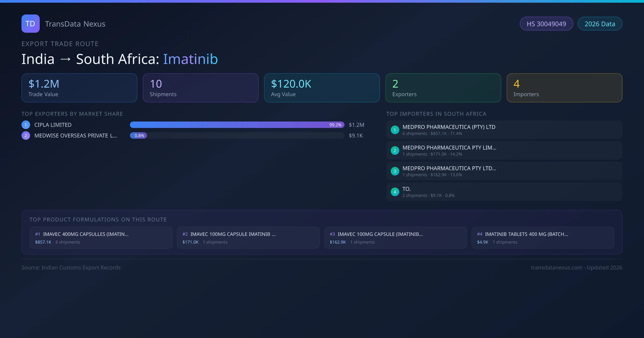Click green badge 1 for MEDPRO (PTY) LTD
This screenshot has height=338, width=644.
[395, 130]
